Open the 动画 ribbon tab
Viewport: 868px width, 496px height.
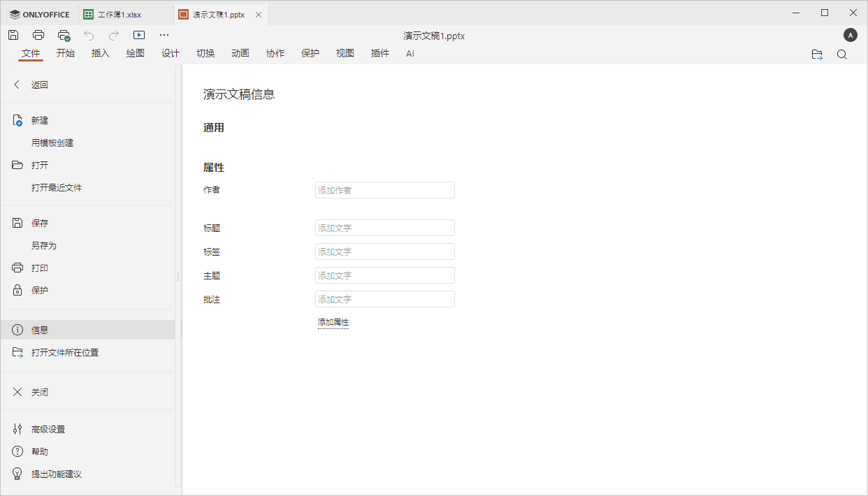coord(240,52)
